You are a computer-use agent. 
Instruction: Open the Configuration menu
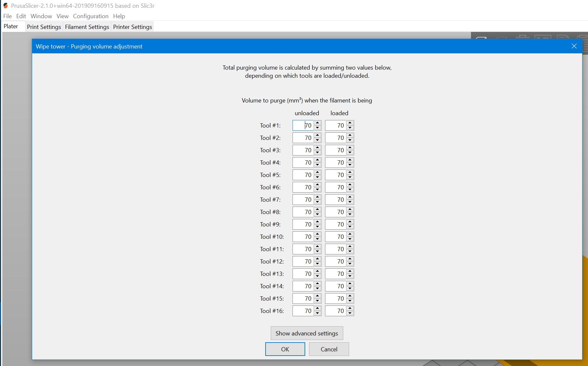pyautogui.click(x=91, y=16)
